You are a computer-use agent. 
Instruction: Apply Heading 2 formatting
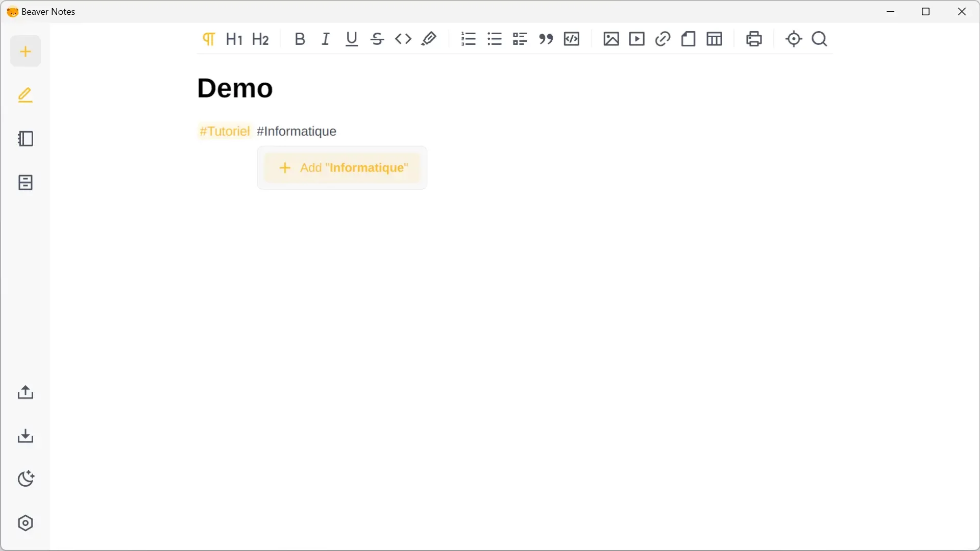(261, 39)
